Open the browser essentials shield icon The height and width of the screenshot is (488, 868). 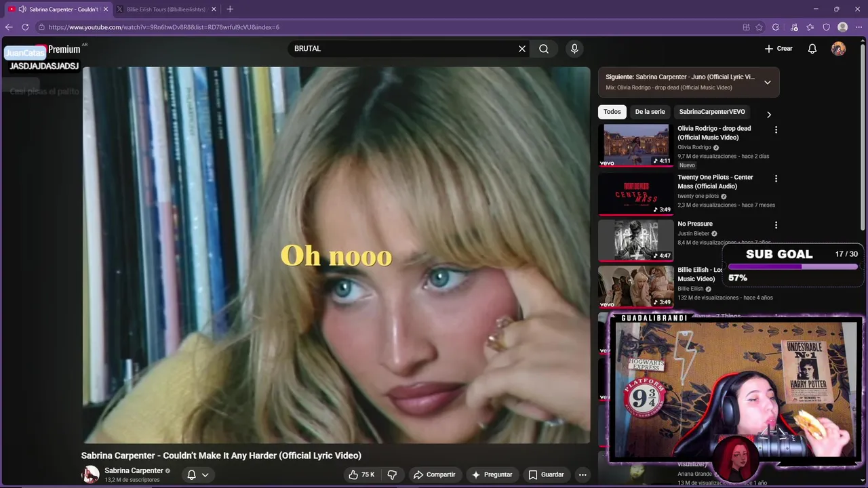coord(827,27)
